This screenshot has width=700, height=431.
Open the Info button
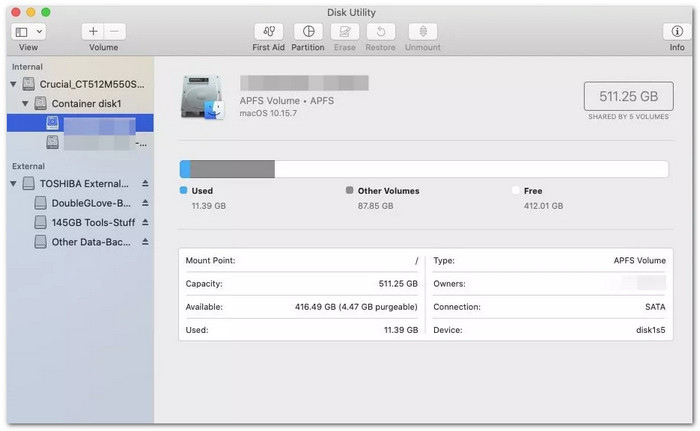pos(677,32)
